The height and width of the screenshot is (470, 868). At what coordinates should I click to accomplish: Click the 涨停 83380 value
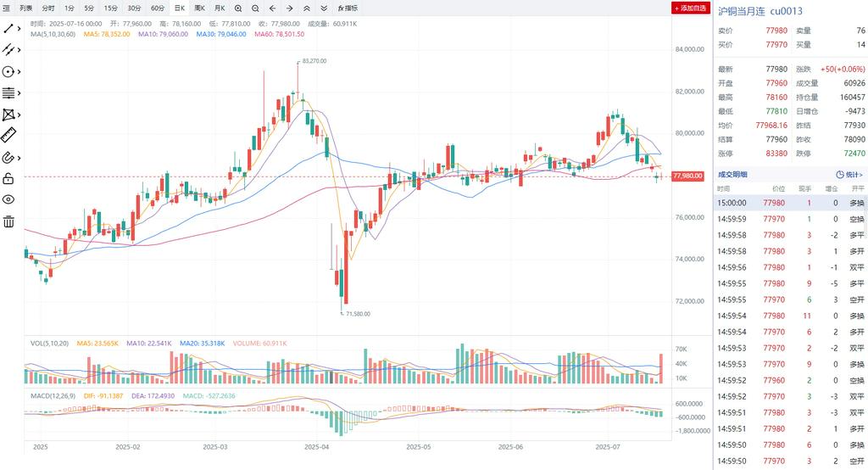tap(776, 153)
